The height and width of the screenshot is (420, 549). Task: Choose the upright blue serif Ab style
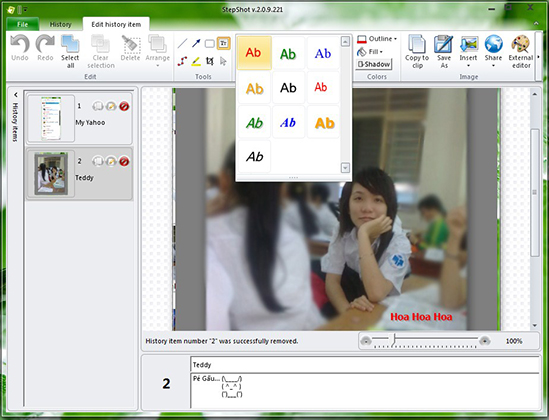[323, 53]
